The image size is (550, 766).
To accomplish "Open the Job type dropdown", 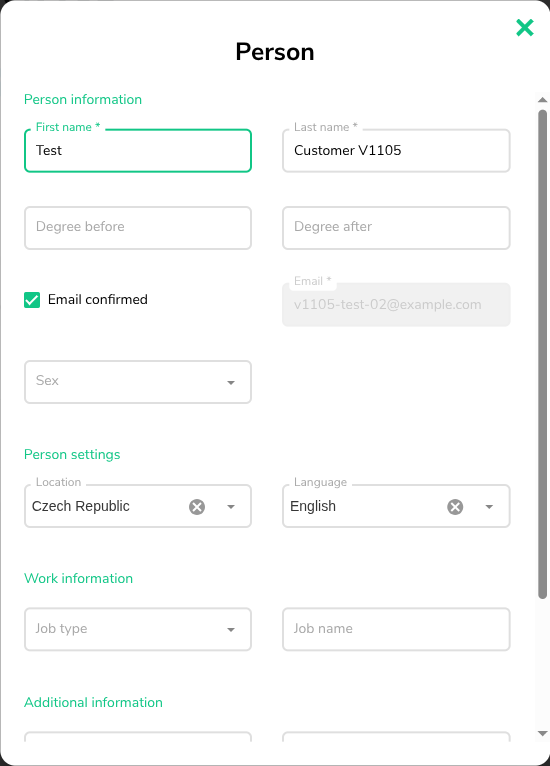I will (138, 629).
